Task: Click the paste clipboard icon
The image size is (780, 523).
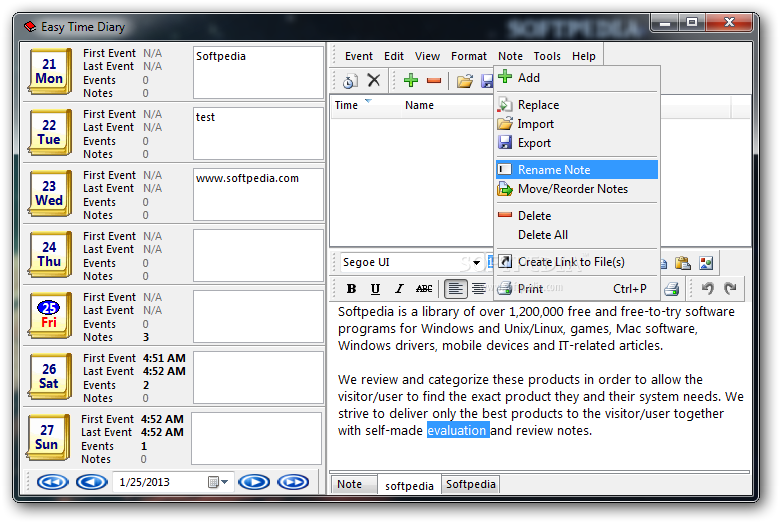Action: [x=682, y=263]
